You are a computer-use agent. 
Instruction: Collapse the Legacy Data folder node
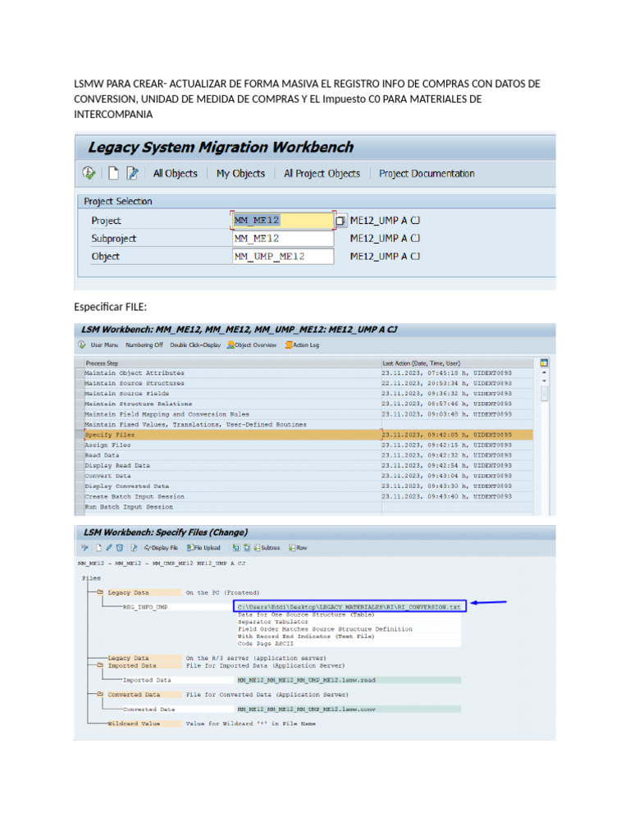(x=100, y=592)
